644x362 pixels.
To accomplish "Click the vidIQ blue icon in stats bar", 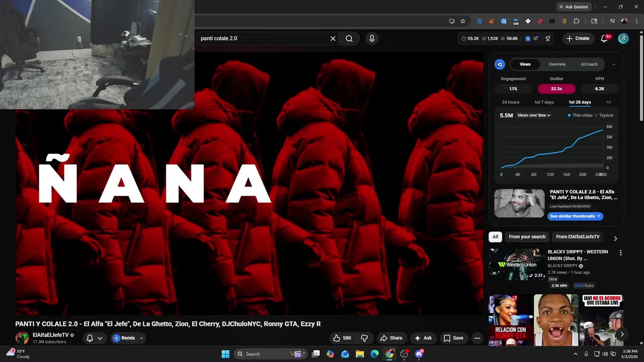I will pyautogui.click(x=528, y=38).
